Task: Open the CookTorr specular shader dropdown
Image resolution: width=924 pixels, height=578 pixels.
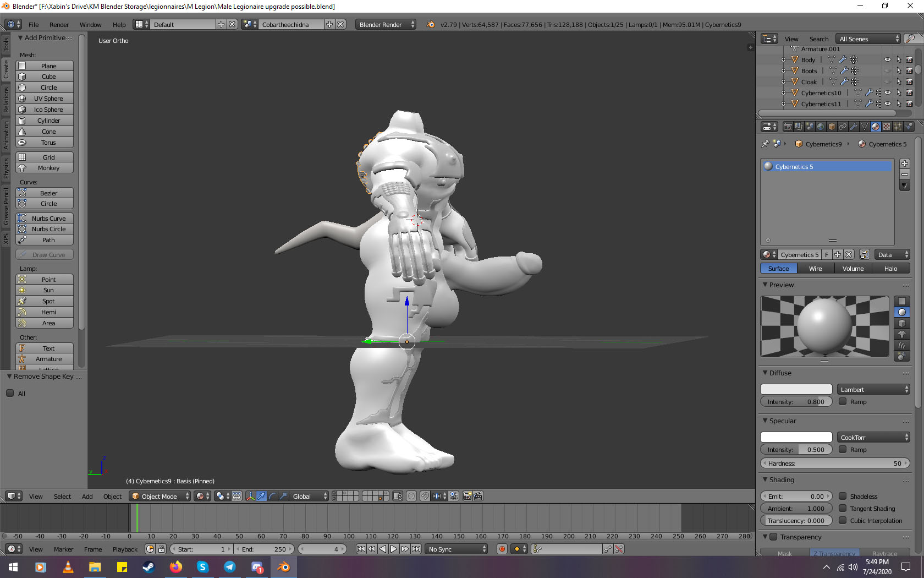Action: click(x=873, y=437)
